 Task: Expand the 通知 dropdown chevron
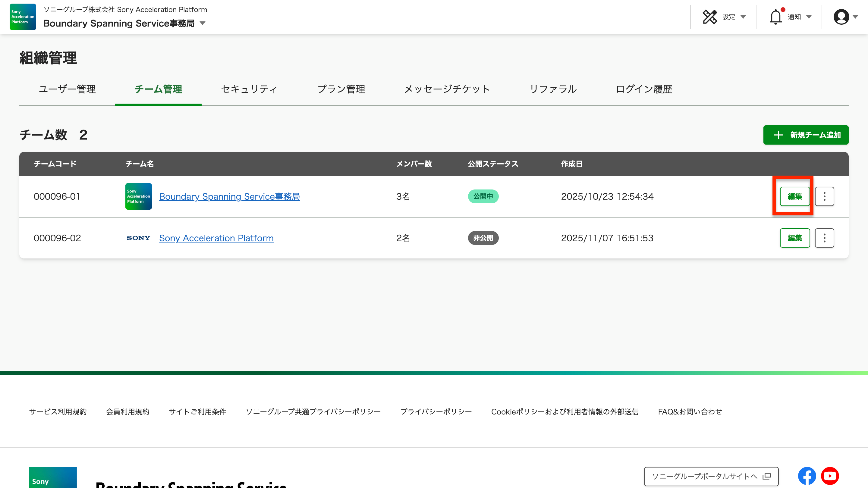809,17
